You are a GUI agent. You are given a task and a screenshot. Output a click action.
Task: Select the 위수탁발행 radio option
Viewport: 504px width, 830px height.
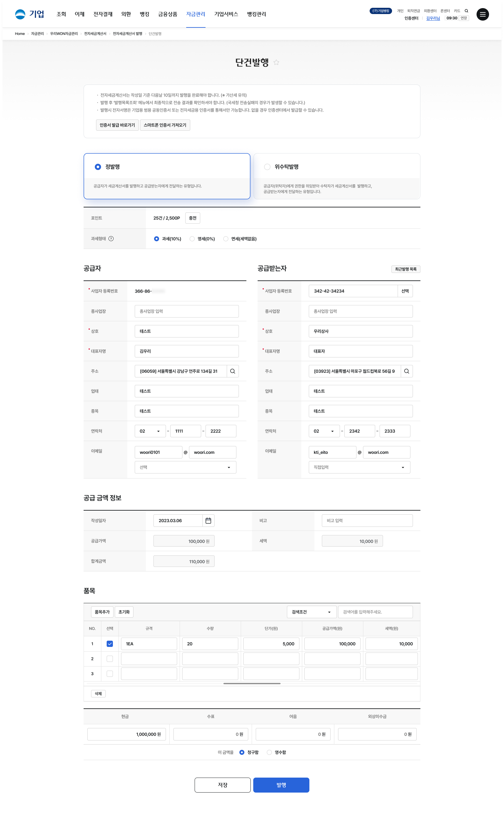(x=267, y=167)
